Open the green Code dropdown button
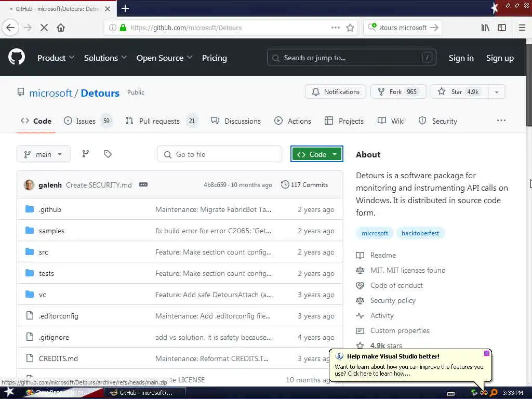Screen dimensions: 532x399 click(317, 154)
